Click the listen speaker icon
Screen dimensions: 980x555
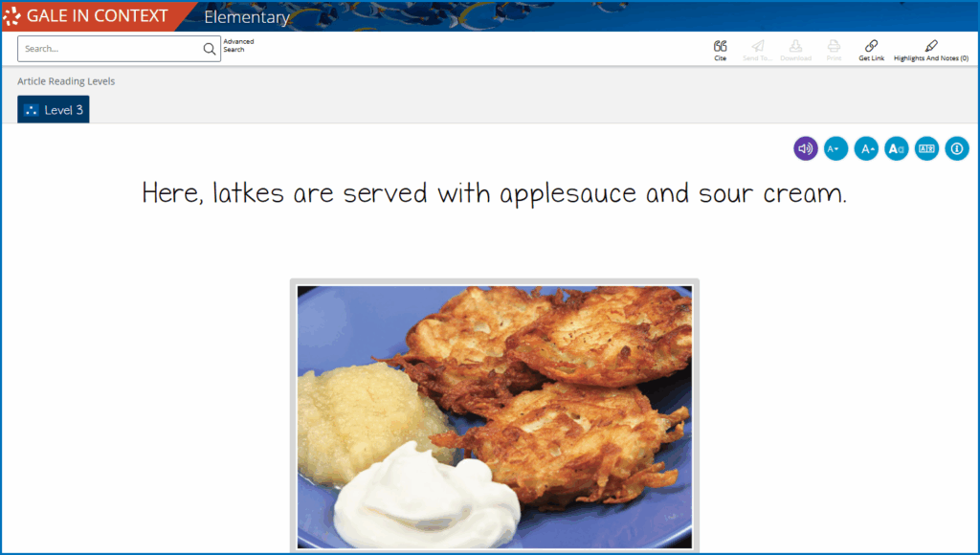[806, 148]
